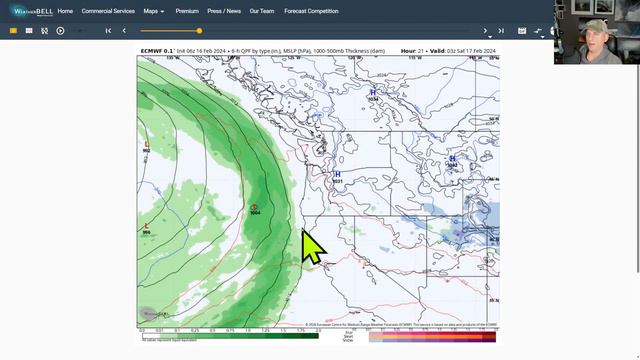The width and height of the screenshot is (640, 360).
Task: Jump to the first forecast frame
Action: (x=108, y=31)
